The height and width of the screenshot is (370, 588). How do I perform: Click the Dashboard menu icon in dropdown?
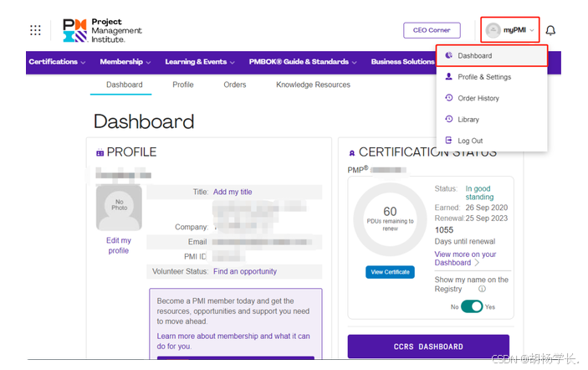pos(448,55)
